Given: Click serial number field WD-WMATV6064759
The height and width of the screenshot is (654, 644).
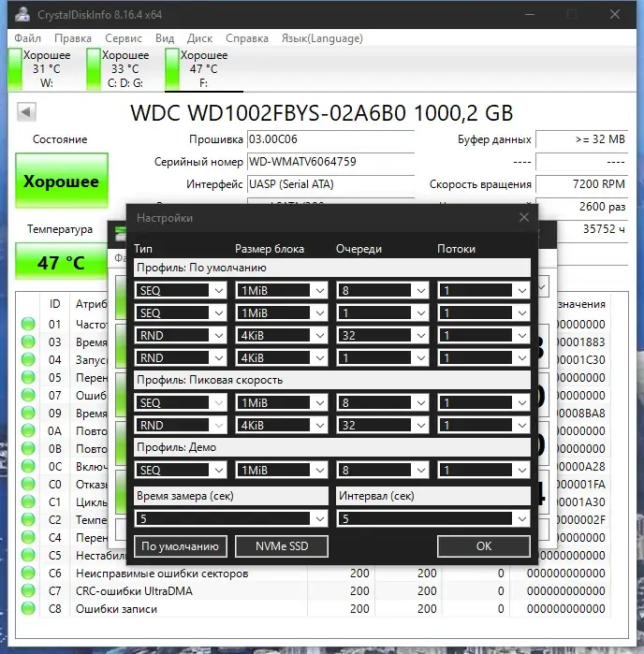Looking at the screenshot, I should pos(330,162).
